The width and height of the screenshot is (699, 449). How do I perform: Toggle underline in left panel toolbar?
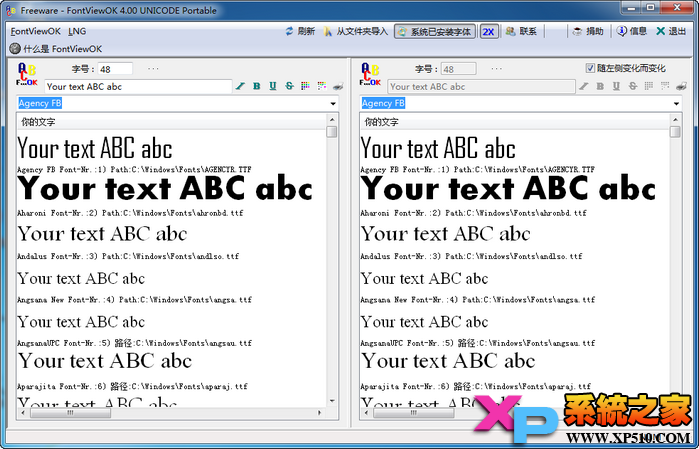[x=273, y=86]
